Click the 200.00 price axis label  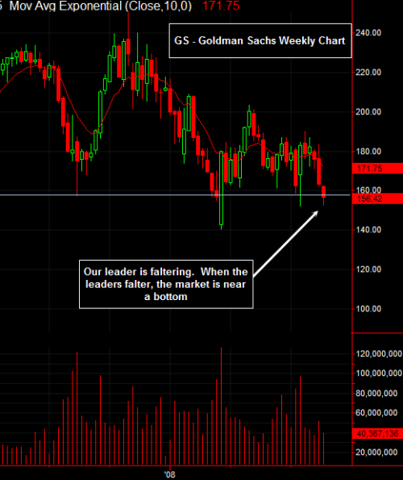coord(368,112)
